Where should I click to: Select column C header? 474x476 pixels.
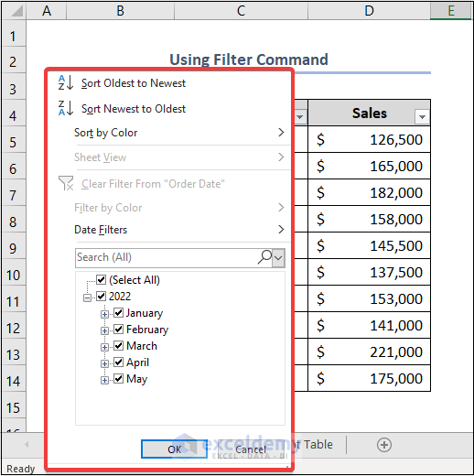point(241,11)
